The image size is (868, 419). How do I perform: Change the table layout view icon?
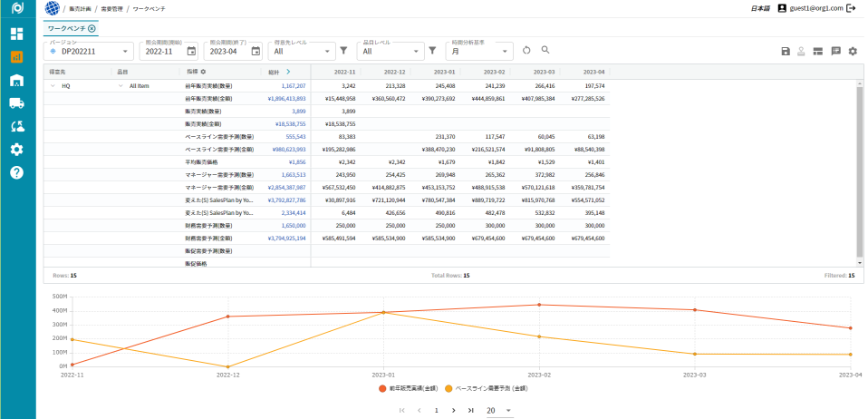click(x=818, y=52)
